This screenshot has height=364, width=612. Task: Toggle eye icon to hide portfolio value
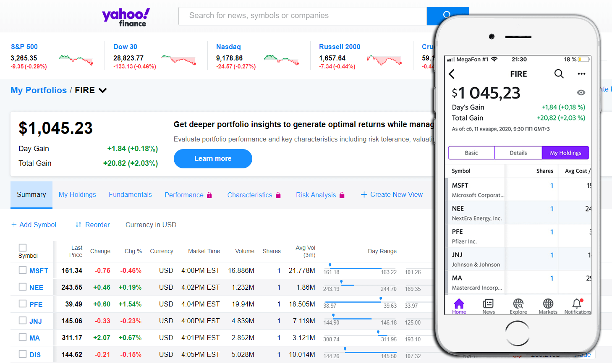[x=581, y=92]
